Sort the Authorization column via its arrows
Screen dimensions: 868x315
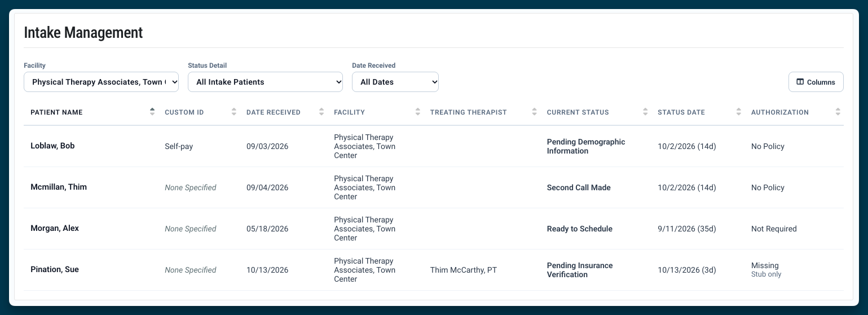point(838,112)
